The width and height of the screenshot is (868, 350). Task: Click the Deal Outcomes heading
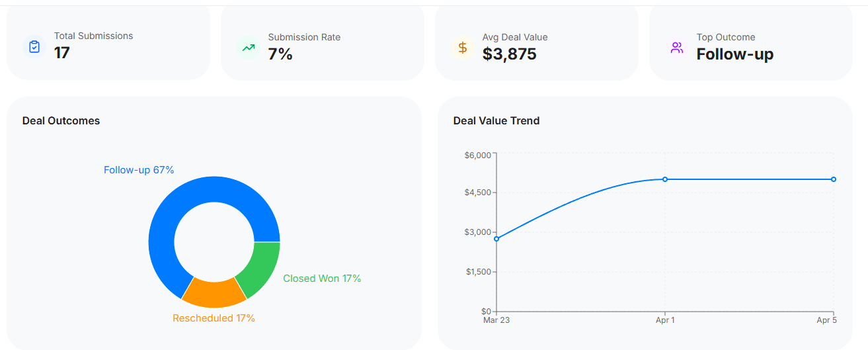point(61,120)
